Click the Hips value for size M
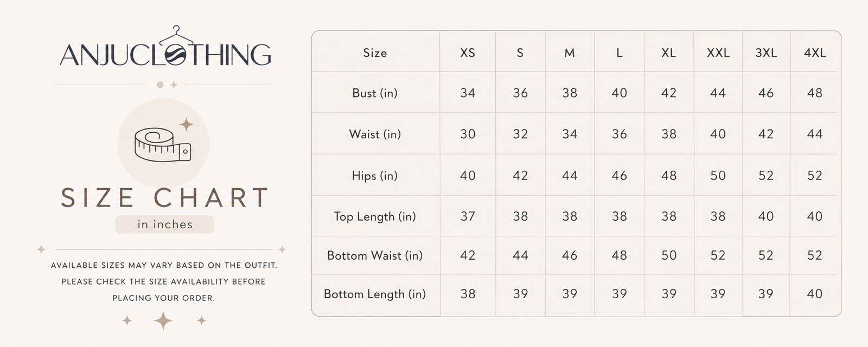This screenshot has height=347, width=868. pyautogui.click(x=570, y=176)
